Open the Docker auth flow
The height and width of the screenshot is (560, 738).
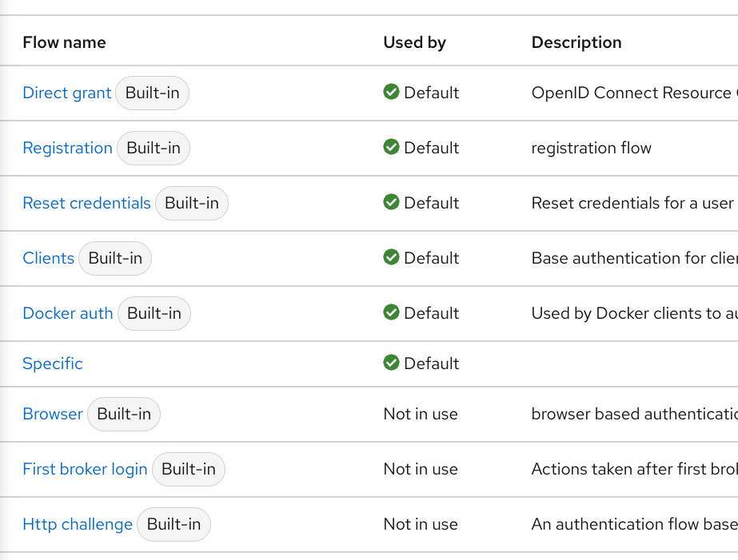tap(67, 313)
